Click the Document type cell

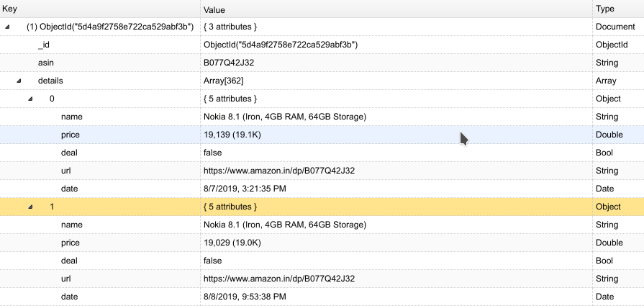pos(615,27)
